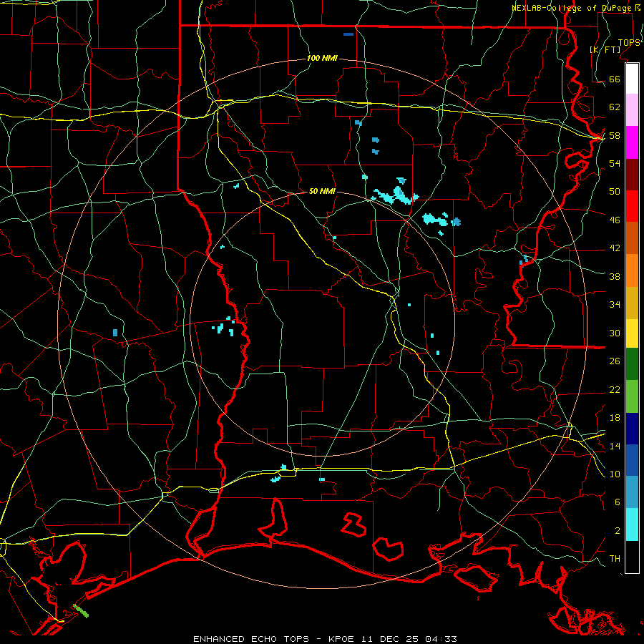Screen dimensions: 644x644
Task: Click the 'TOPS' legend title
Action: point(629,43)
